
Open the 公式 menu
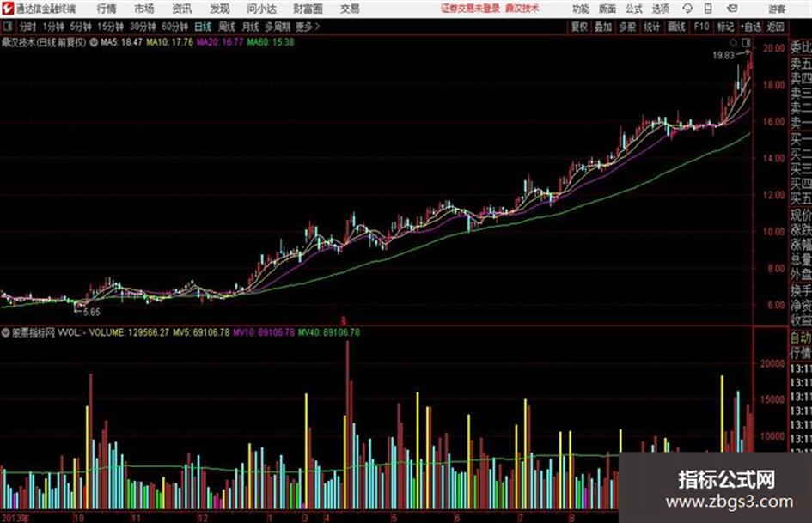pyautogui.click(x=634, y=9)
